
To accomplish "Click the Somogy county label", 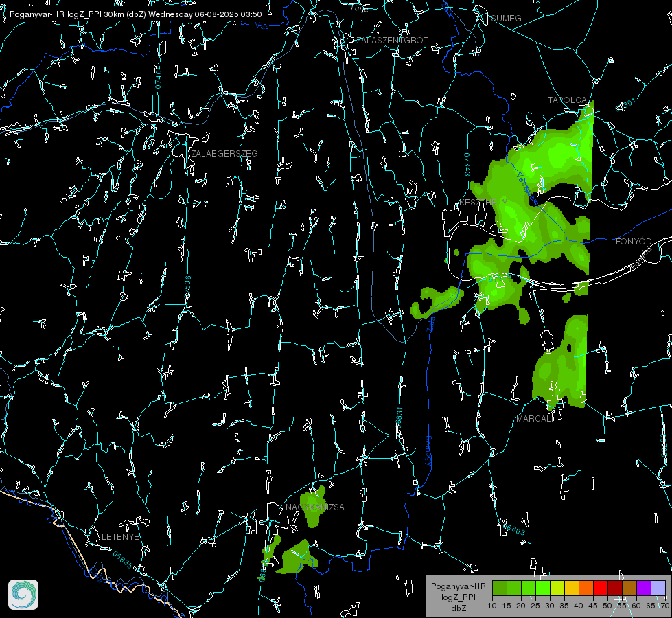I will 428,451.
